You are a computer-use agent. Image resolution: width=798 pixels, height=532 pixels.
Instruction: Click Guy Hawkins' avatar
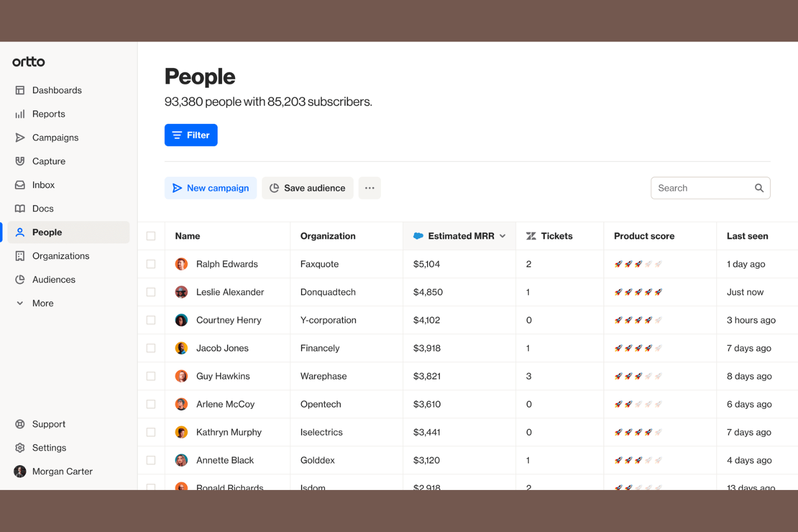(181, 376)
